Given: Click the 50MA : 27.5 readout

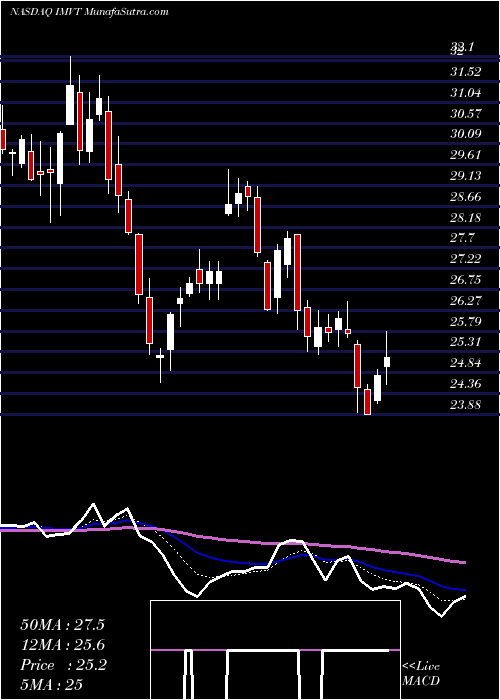Looking at the screenshot, I should click(x=62, y=625).
